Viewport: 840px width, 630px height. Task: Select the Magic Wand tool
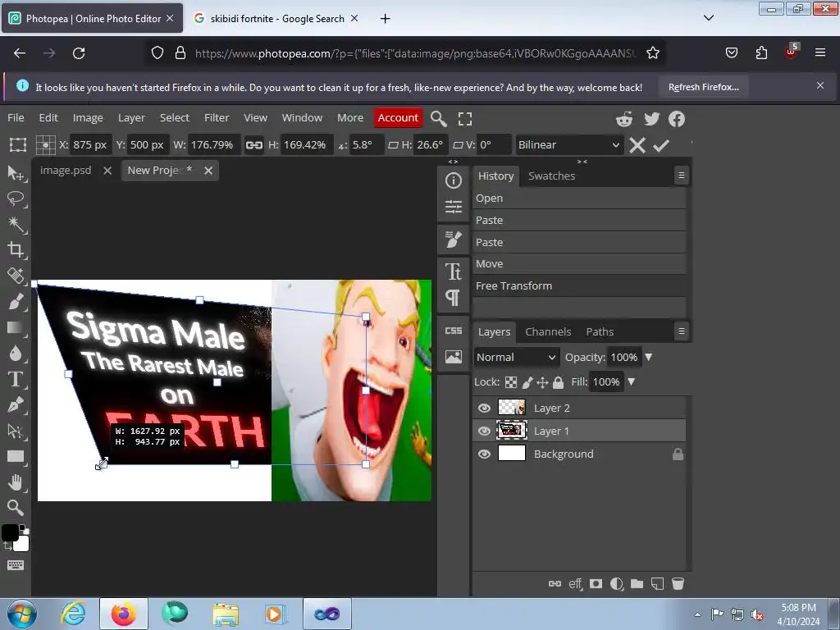tap(16, 225)
